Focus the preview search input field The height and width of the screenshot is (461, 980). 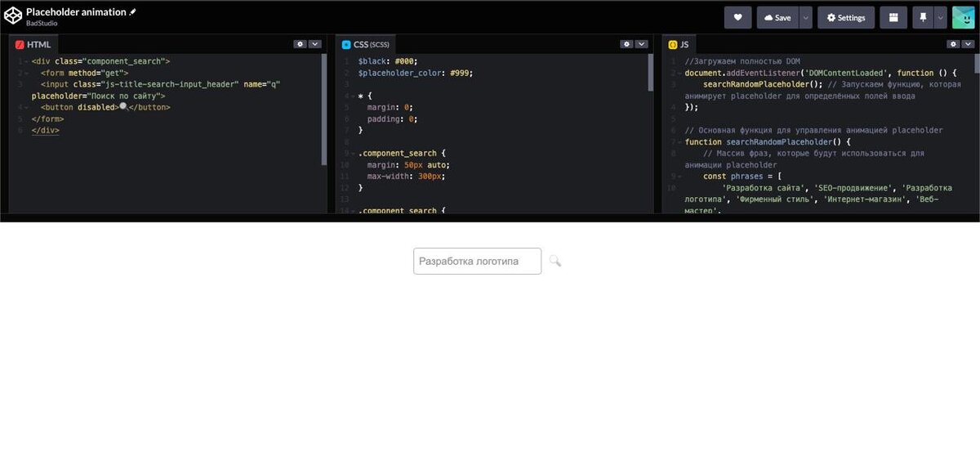(x=477, y=261)
